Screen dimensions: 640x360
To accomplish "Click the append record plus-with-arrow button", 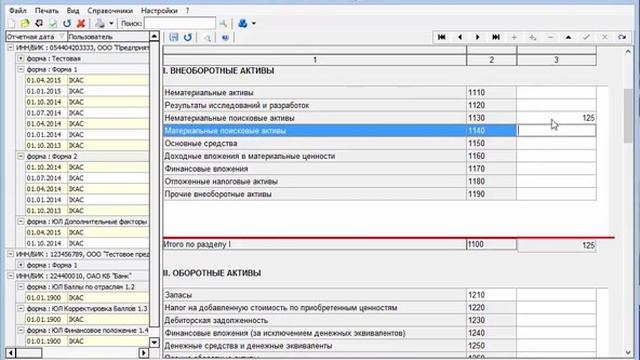I will point(532,37).
